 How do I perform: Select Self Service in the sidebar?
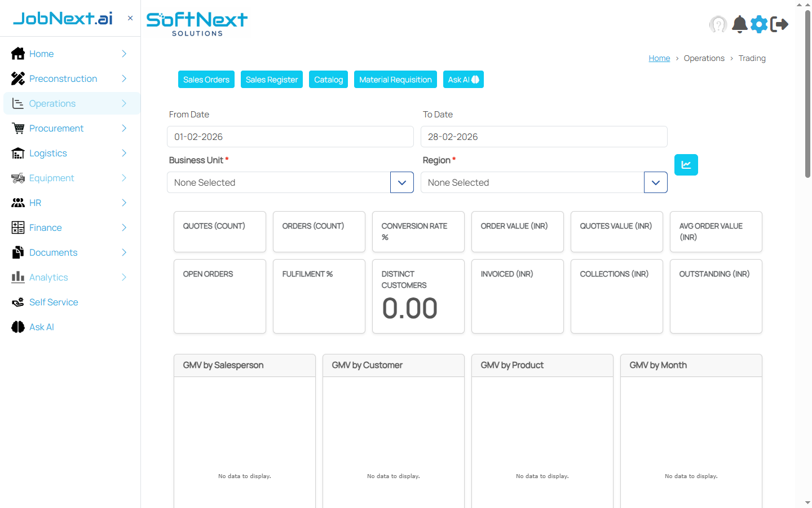tap(54, 303)
